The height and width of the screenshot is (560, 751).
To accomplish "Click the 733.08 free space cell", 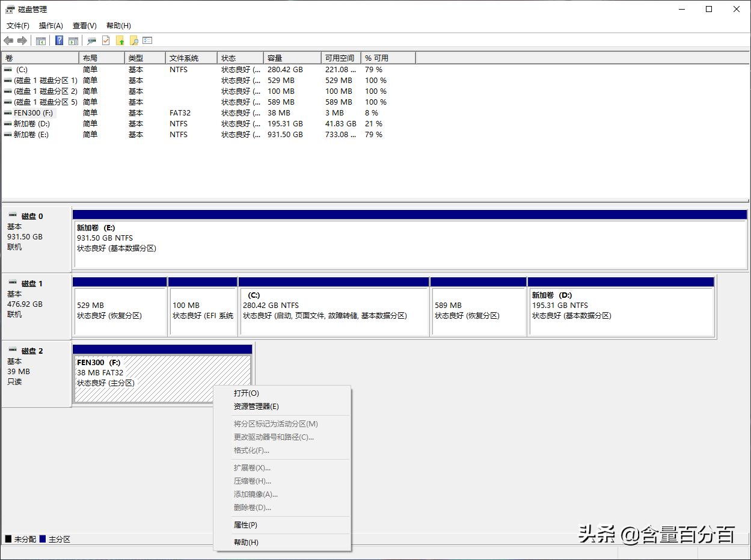I will (x=341, y=135).
